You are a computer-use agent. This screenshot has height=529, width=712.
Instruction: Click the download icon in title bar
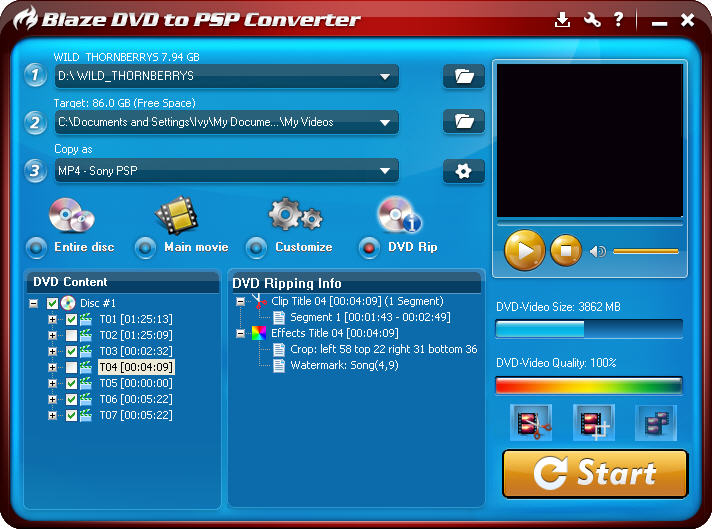coord(563,20)
